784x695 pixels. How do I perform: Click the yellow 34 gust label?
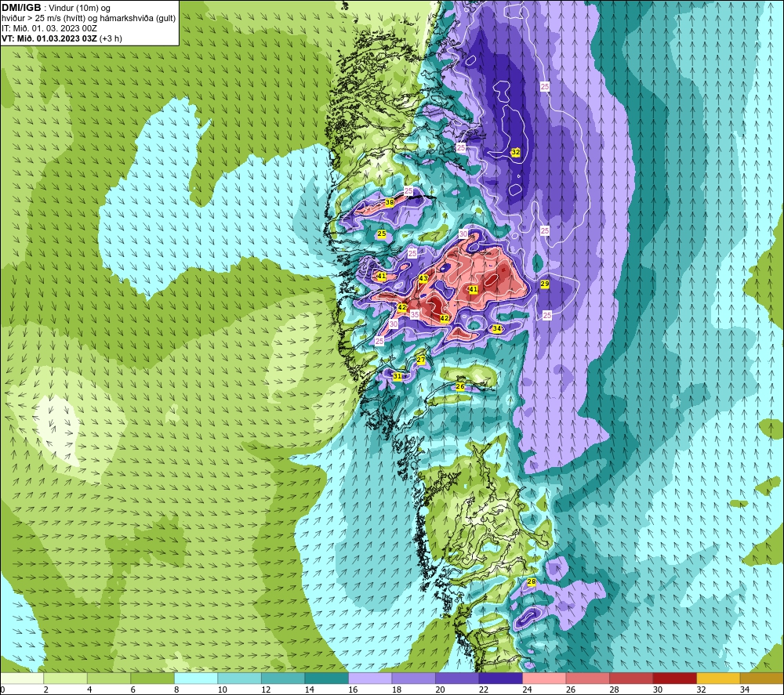[496, 328]
